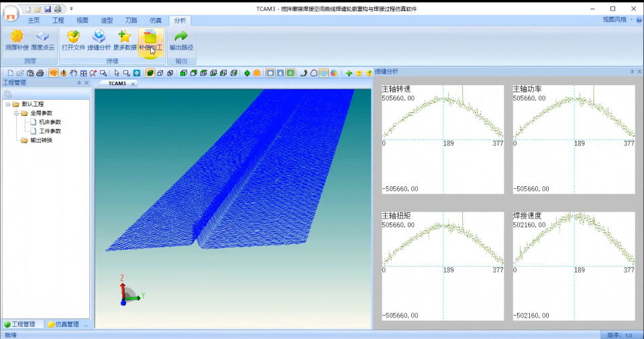
Task: Open the 测厚补偿 thickness compensation tool
Action: (x=17, y=40)
